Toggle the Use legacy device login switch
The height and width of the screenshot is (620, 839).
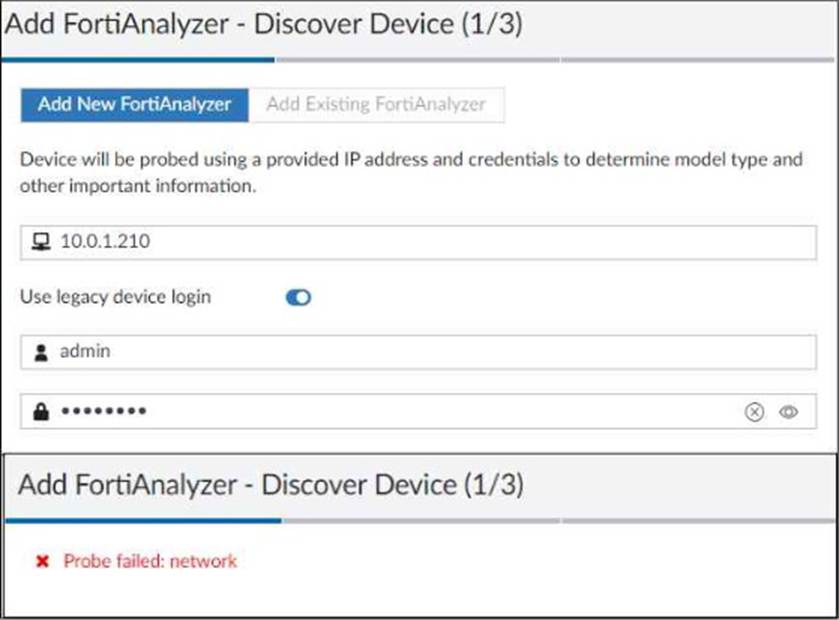coord(298,297)
